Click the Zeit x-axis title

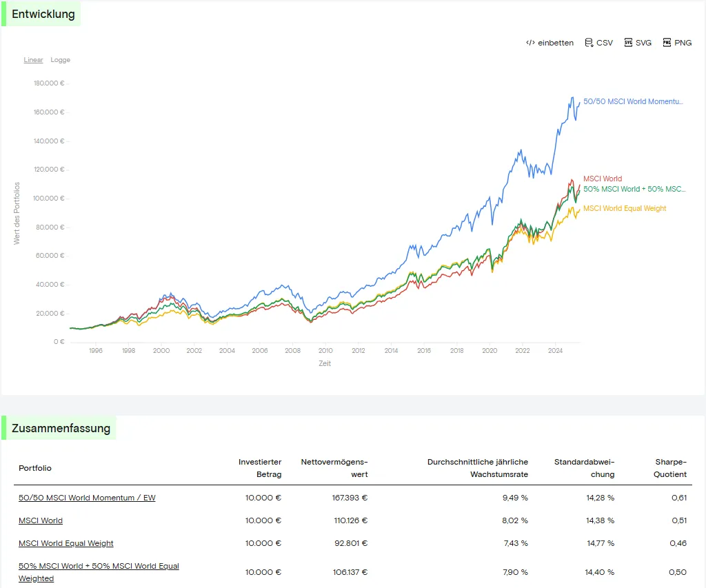[325, 363]
